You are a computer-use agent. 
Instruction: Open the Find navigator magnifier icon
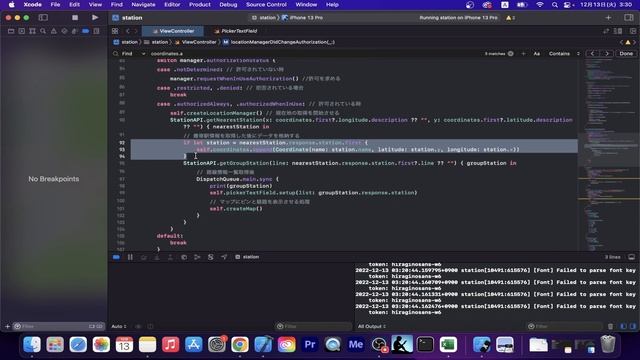coord(43,31)
